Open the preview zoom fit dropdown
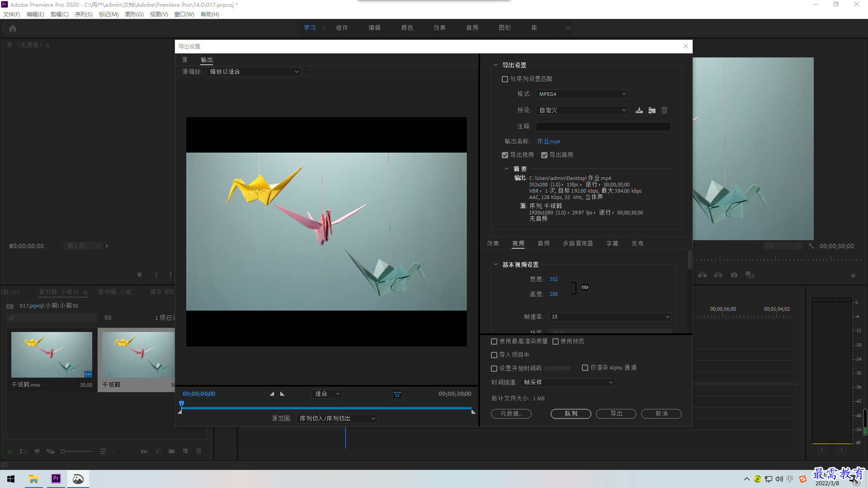The image size is (868, 488). (x=327, y=394)
